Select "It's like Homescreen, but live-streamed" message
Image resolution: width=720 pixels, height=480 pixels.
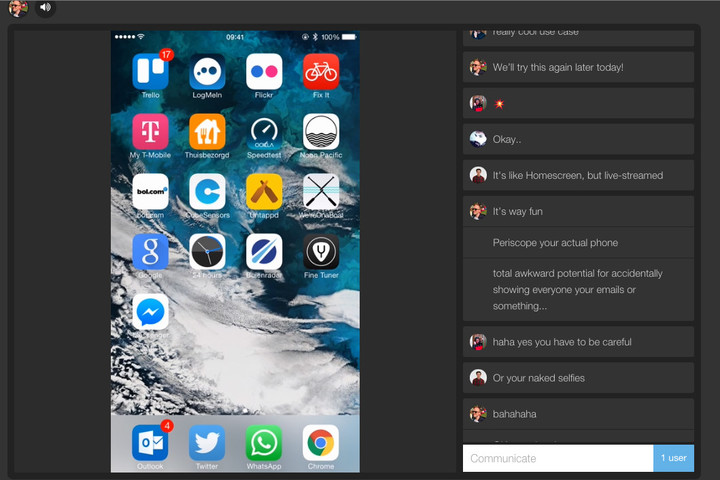[578, 175]
